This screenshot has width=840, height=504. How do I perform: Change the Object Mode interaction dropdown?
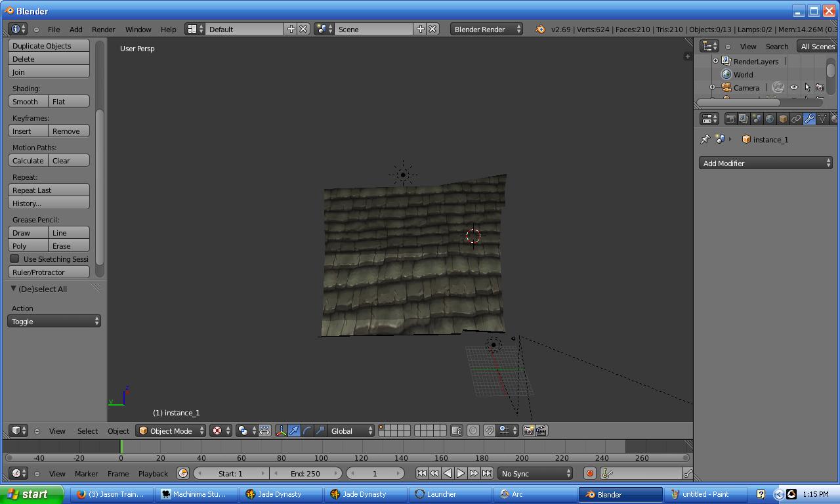(x=171, y=430)
